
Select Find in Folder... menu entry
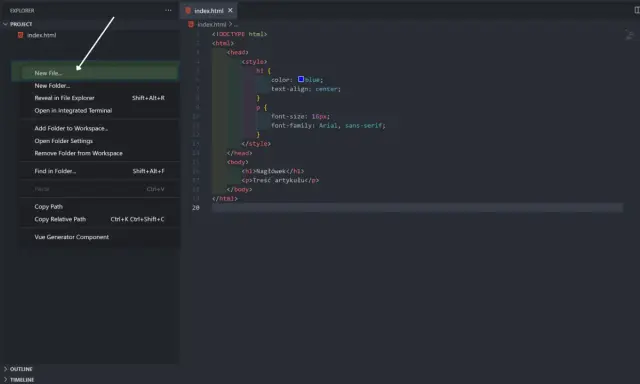pyautogui.click(x=99, y=171)
